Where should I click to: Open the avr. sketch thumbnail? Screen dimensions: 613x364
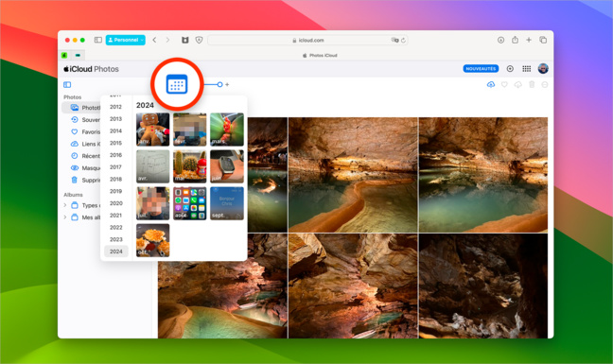click(x=153, y=166)
